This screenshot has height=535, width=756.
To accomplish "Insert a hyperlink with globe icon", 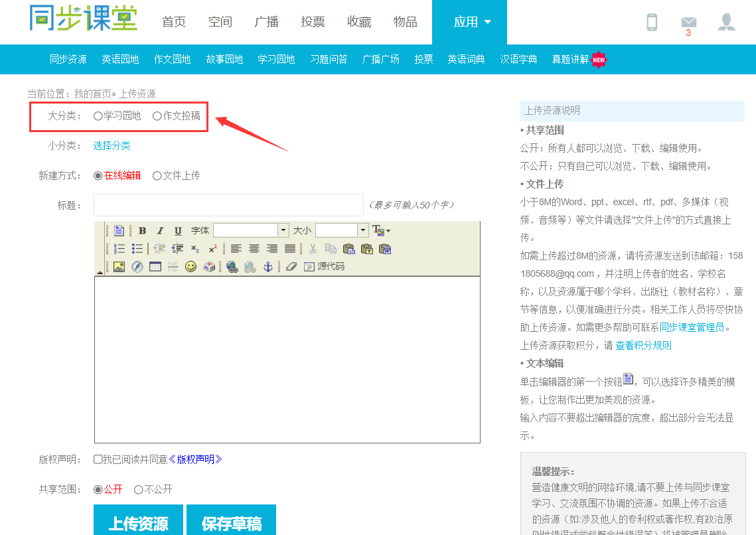I will tap(232, 267).
